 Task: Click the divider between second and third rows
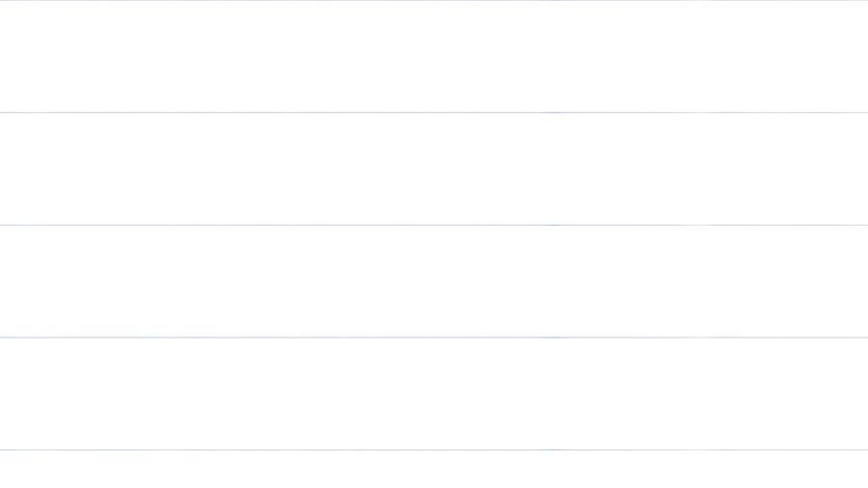[434, 225]
